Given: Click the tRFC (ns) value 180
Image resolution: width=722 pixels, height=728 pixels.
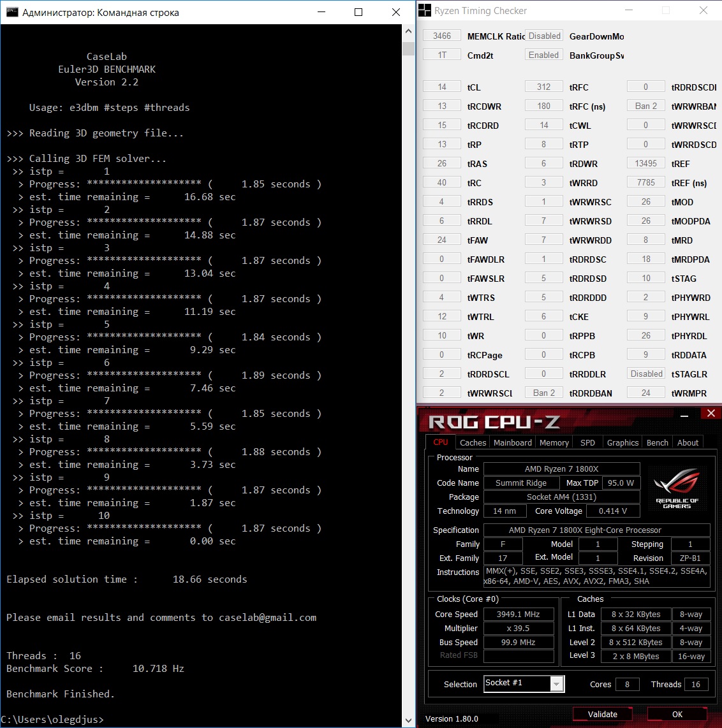Looking at the screenshot, I should pyautogui.click(x=544, y=106).
